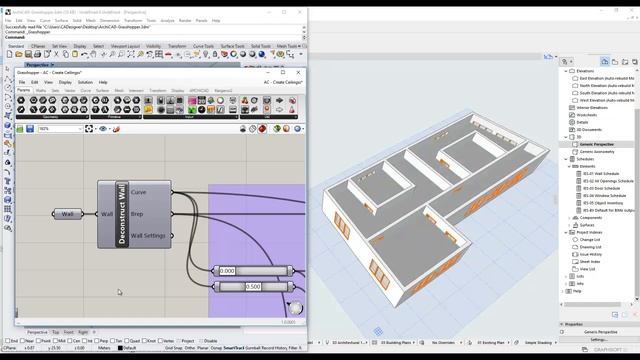The height and width of the screenshot is (360, 640).
Task: Select Generic Axonometry in navigator
Action: tap(597, 152)
